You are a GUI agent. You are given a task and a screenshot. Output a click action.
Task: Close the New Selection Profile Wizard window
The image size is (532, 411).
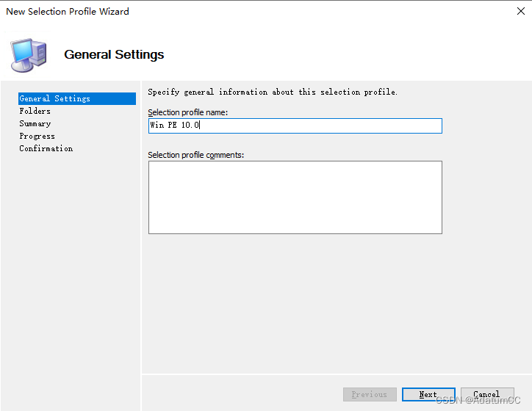[x=521, y=11]
